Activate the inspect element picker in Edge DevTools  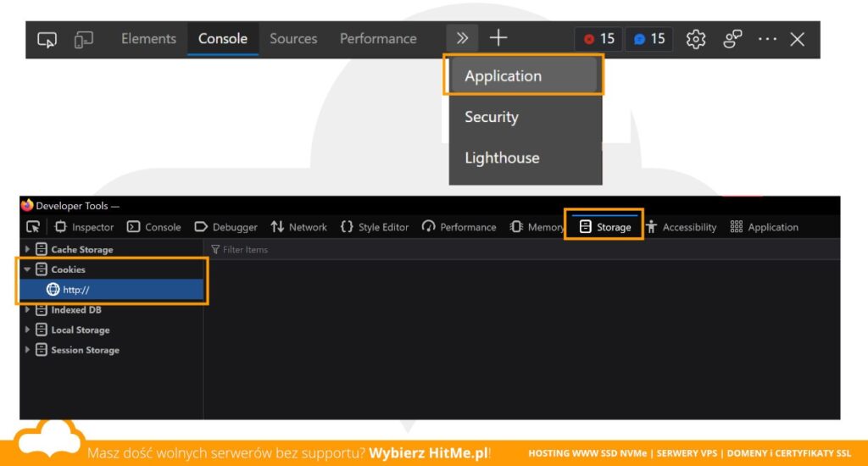pos(47,39)
